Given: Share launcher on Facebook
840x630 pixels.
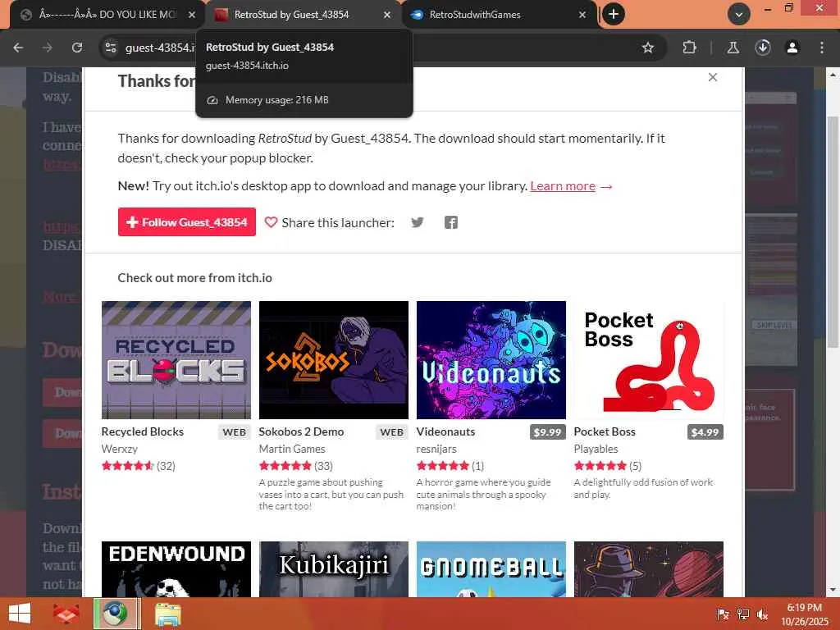Looking at the screenshot, I should click(451, 222).
